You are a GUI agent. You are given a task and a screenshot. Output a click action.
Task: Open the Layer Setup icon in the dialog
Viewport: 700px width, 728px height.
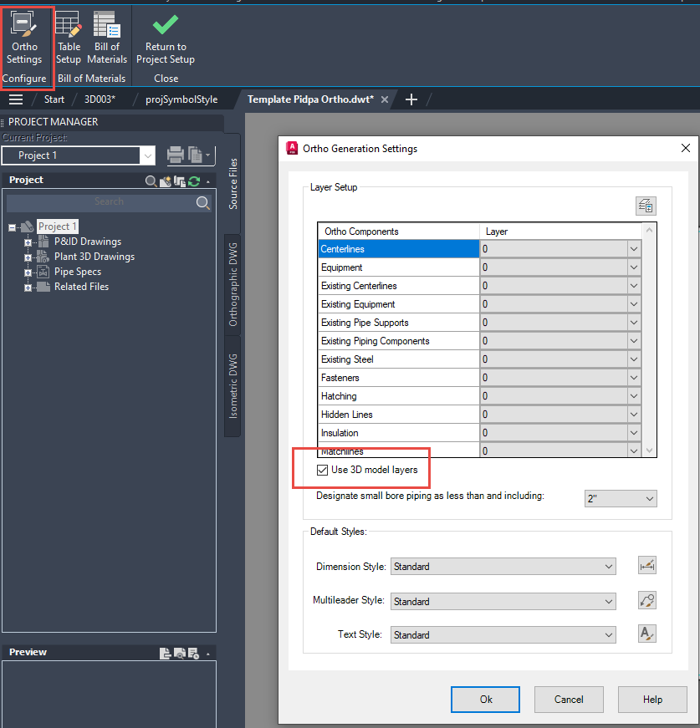click(644, 205)
